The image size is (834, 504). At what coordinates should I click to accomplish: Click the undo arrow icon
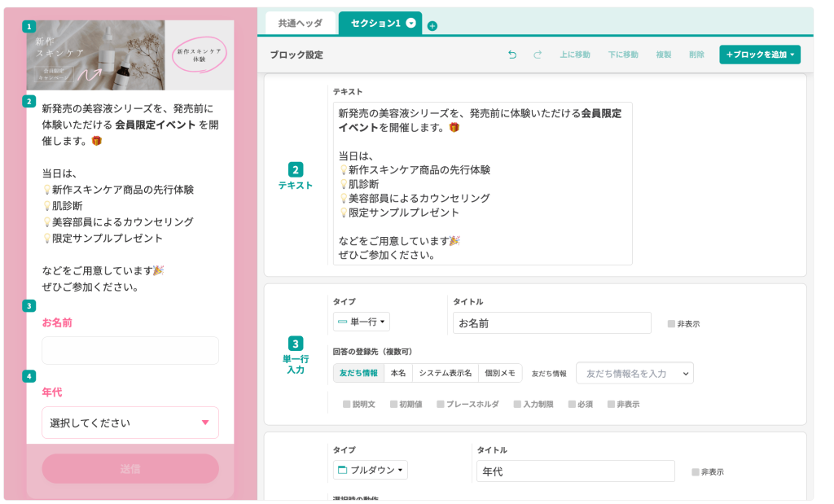(x=512, y=55)
